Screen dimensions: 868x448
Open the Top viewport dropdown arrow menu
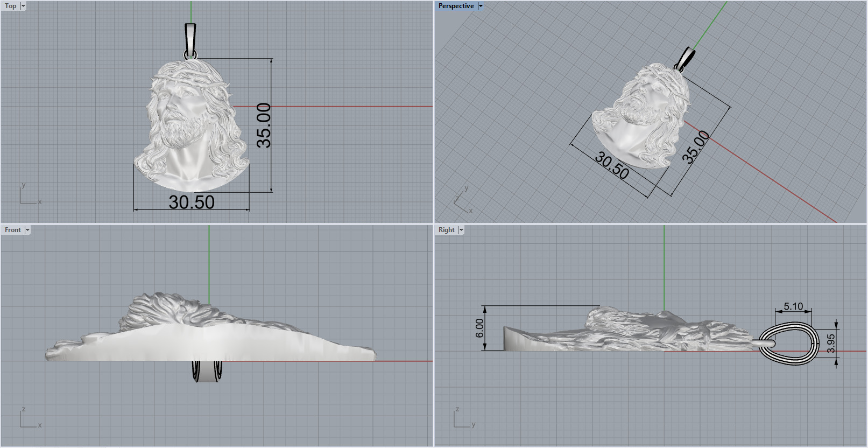click(x=23, y=6)
